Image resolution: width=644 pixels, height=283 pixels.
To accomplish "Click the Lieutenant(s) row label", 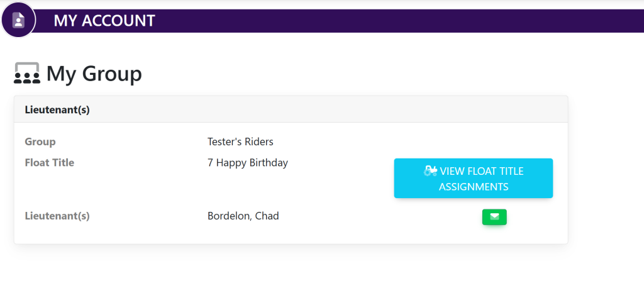I will (x=57, y=216).
